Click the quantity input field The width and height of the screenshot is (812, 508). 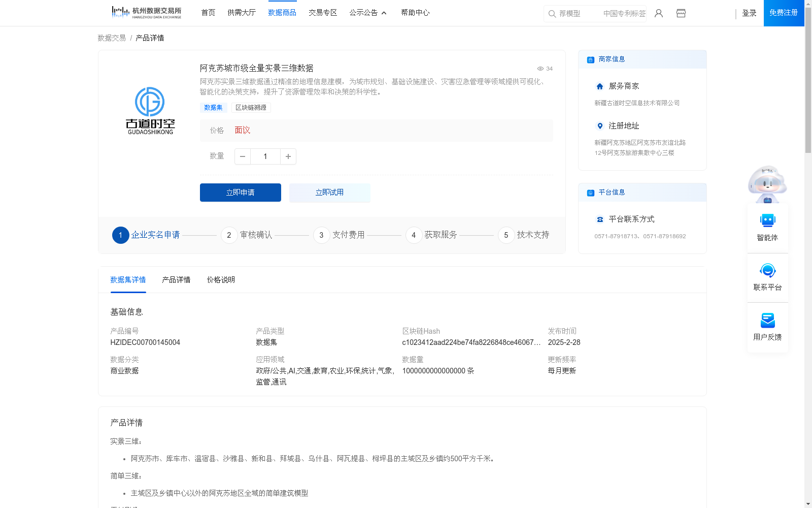point(265,156)
